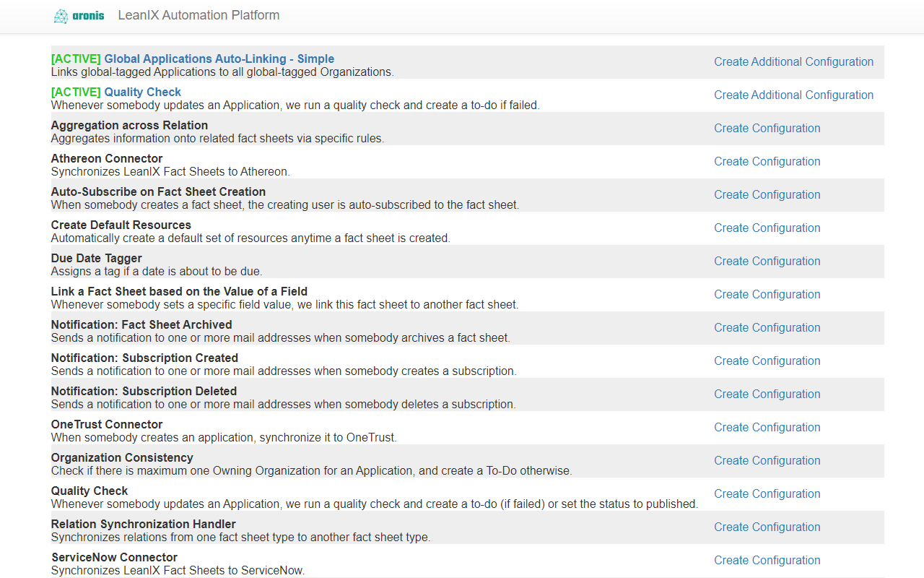Click description 'Synchronizes LeanIX Fact Sheets to ServiceNow'

(x=178, y=571)
